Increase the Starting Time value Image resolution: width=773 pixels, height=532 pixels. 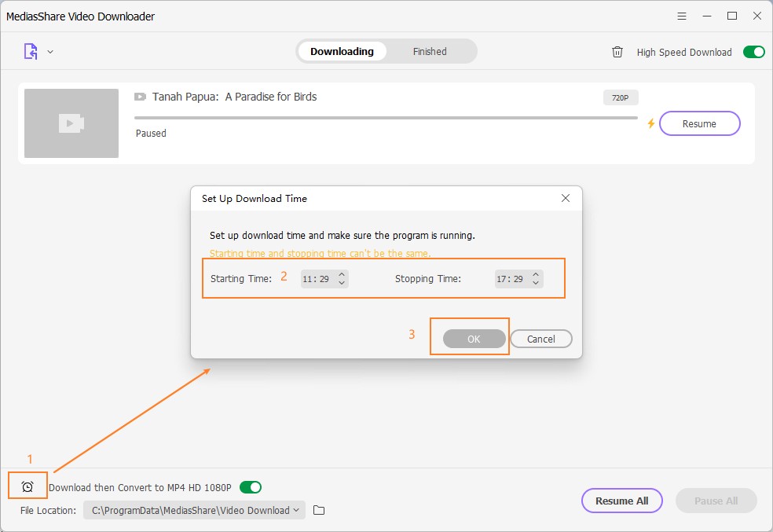point(342,274)
